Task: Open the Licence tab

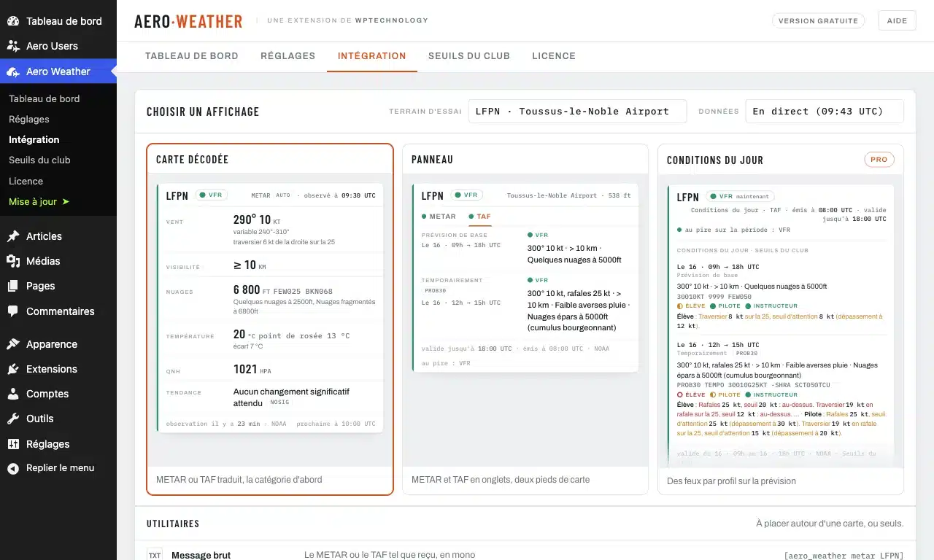Action: [x=554, y=55]
